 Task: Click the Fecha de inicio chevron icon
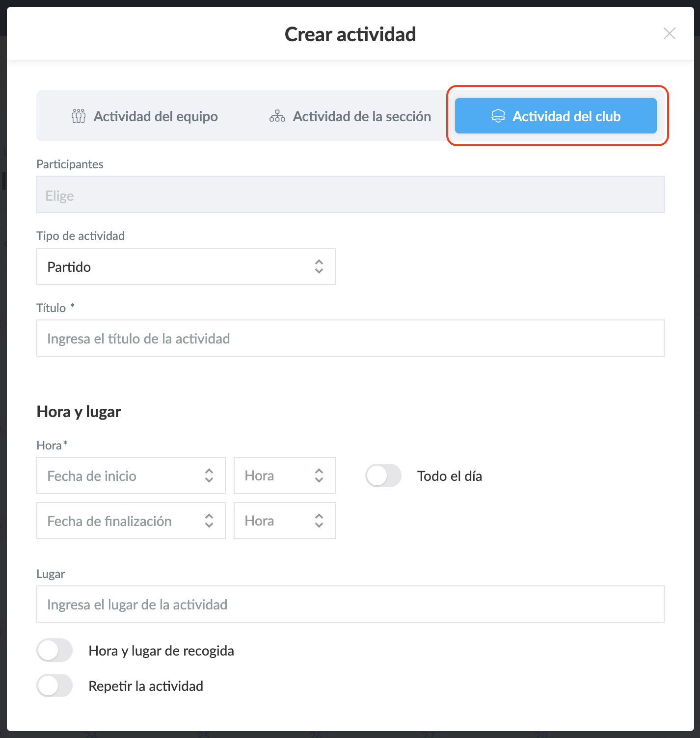(x=209, y=475)
